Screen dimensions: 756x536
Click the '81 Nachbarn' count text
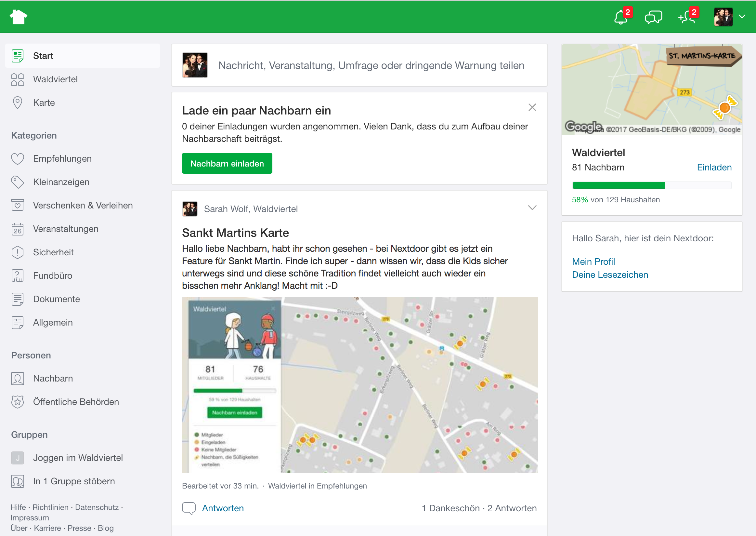point(598,168)
